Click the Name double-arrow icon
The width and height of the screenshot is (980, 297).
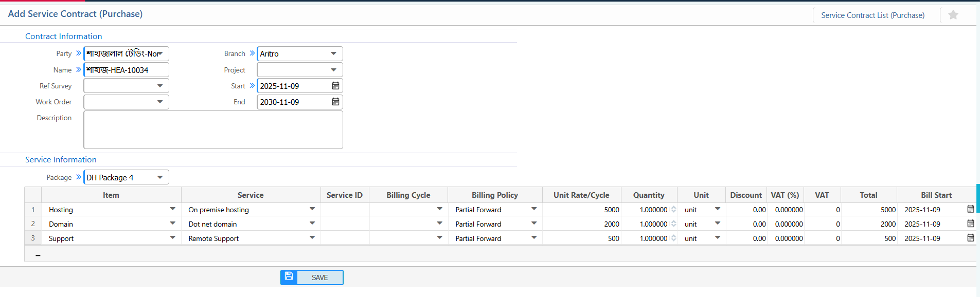coord(79,69)
